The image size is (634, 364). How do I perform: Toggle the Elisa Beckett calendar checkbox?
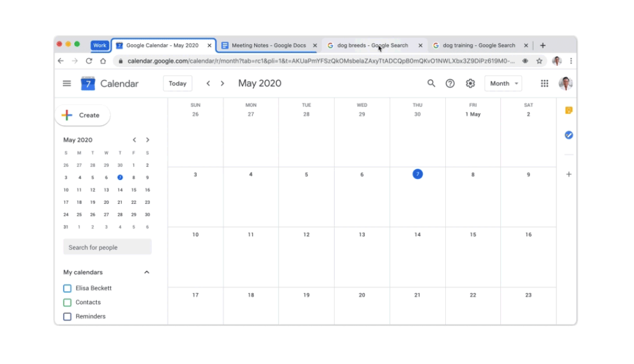[67, 288]
